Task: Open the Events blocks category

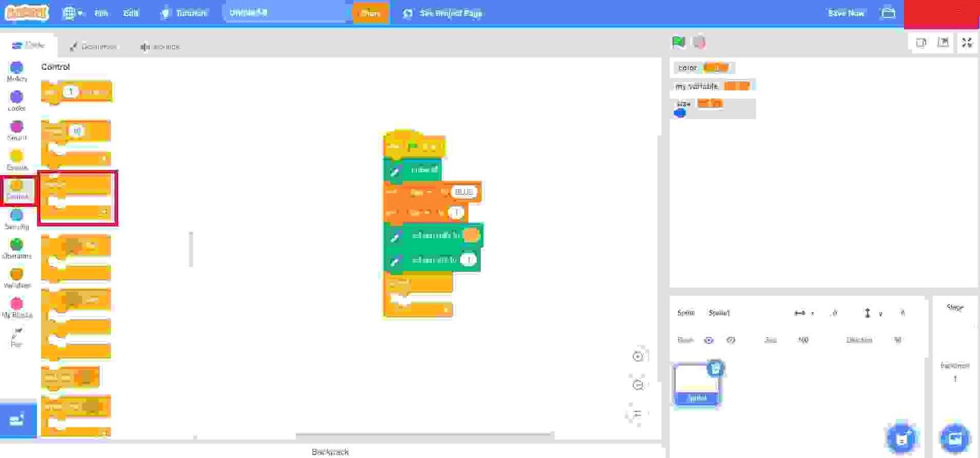Action: 17,160
